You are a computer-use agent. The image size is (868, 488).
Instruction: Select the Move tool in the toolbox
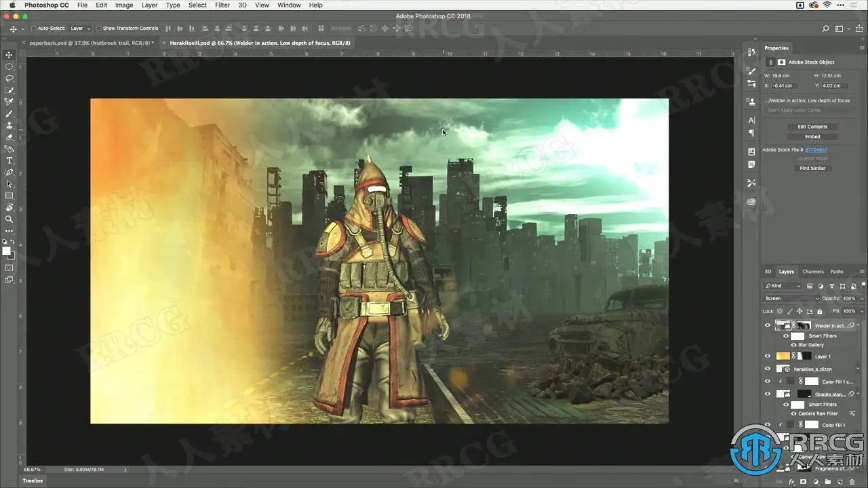tap(9, 55)
